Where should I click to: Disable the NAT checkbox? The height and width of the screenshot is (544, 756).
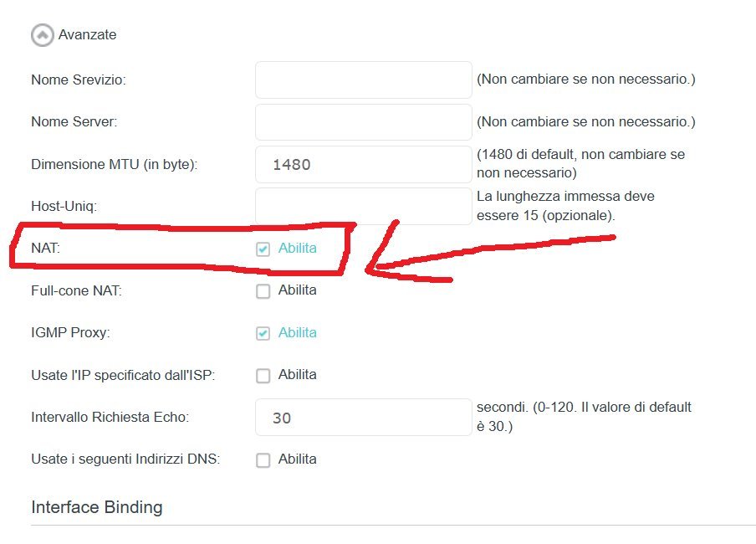coord(263,249)
